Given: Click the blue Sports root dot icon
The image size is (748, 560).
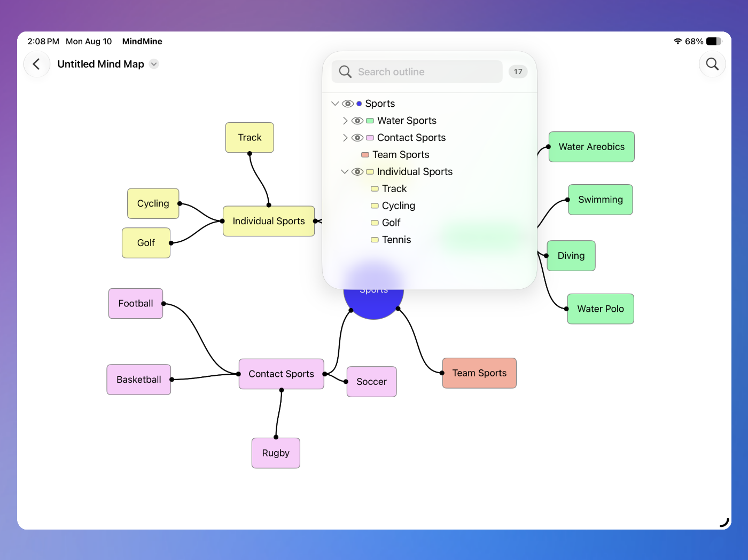Looking at the screenshot, I should pos(359,104).
